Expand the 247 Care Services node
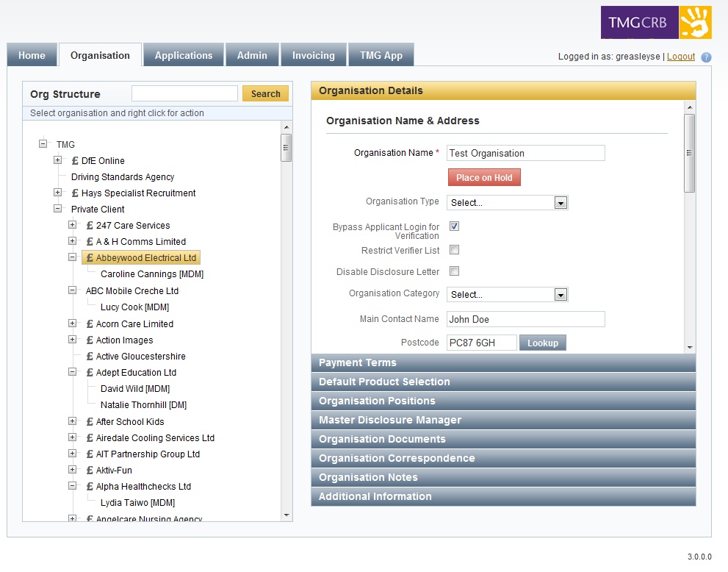This screenshot has width=728, height=572. pos(73,224)
